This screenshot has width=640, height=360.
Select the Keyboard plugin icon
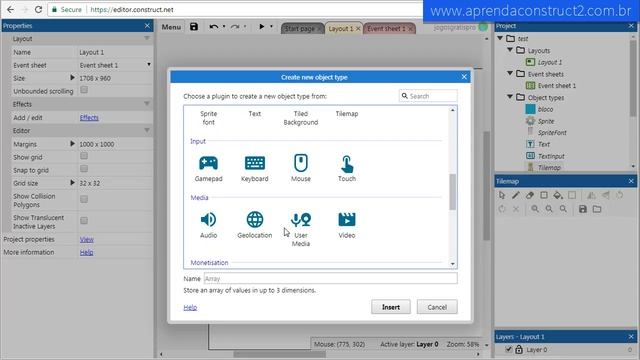point(255,163)
